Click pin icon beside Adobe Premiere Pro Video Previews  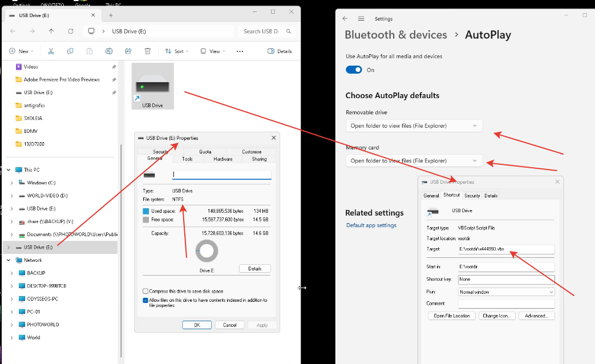(x=114, y=80)
